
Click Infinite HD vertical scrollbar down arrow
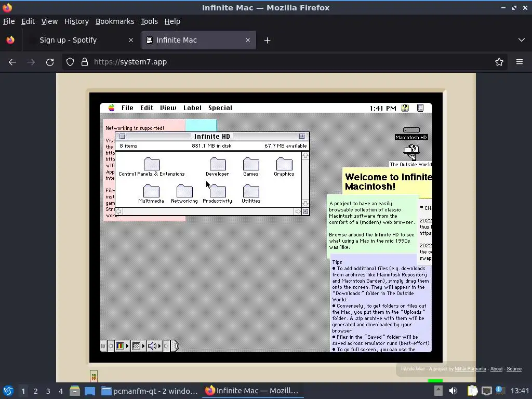[x=305, y=203]
